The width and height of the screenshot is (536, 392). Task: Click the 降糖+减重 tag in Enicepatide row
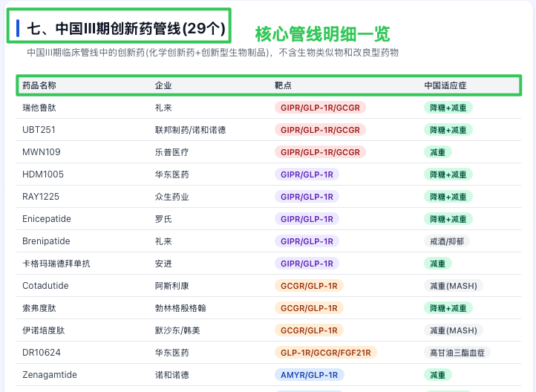coord(448,219)
